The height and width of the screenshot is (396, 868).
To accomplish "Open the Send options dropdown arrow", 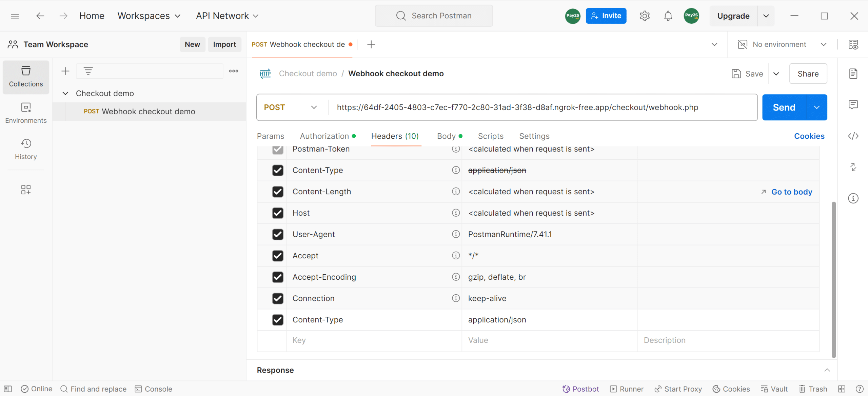I will point(817,107).
